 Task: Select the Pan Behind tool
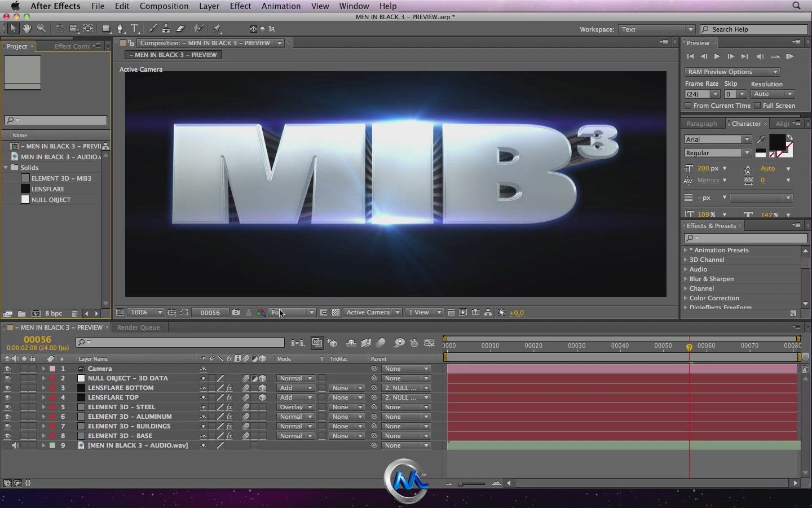click(x=88, y=28)
